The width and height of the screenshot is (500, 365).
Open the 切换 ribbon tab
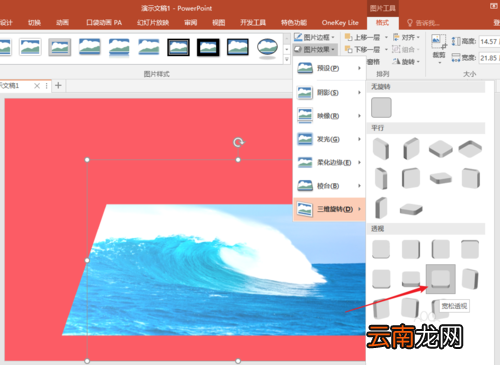pyautogui.click(x=34, y=23)
